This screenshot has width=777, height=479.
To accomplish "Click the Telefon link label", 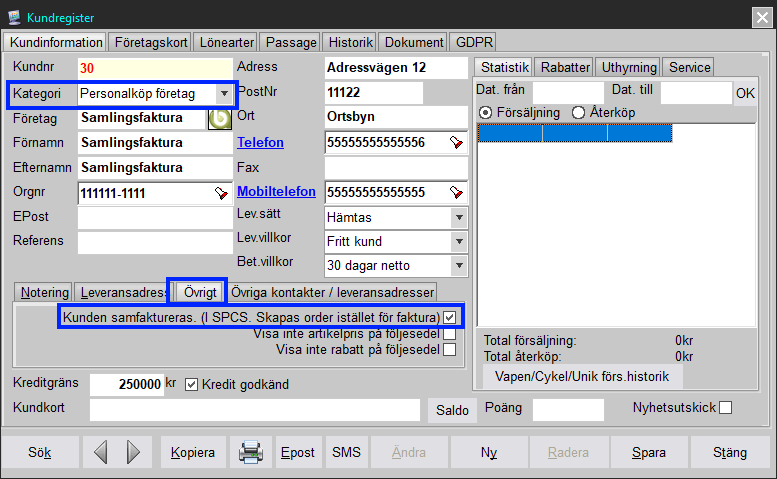I will pyautogui.click(x=260, y=143).
